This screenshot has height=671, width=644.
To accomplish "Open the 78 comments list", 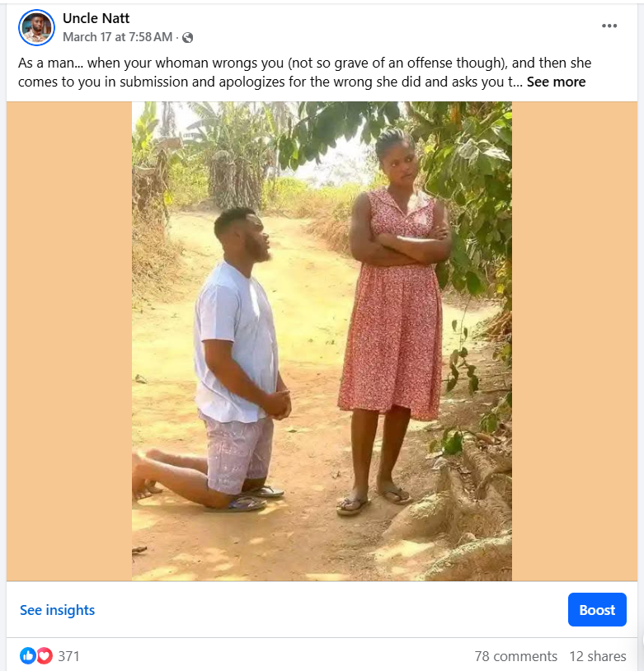I will coord(515,656).
